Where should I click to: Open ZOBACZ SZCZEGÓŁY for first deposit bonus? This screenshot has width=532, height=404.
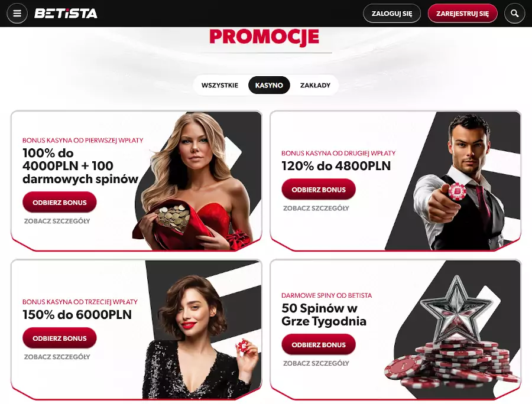[57, 221]
